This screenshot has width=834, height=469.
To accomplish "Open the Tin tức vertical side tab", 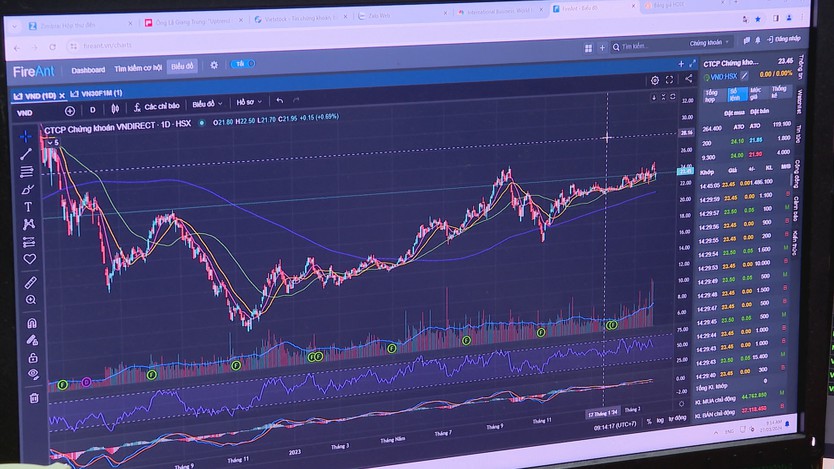I will coord(798,134).
